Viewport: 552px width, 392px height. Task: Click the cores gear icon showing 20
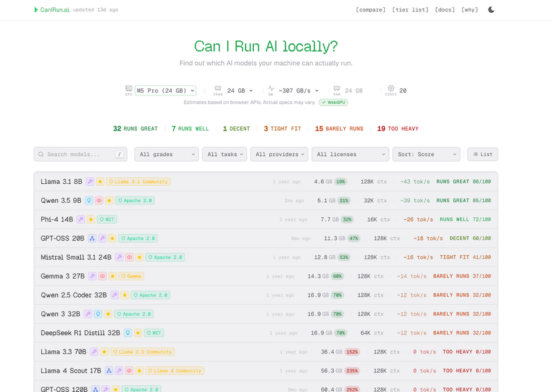click(x=391, y=89)
